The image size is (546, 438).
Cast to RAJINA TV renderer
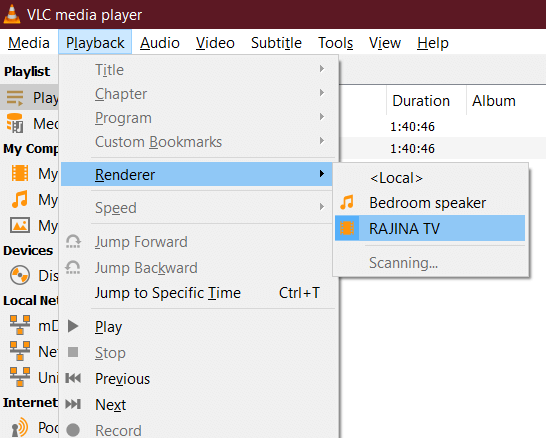(x=430, y=228)
